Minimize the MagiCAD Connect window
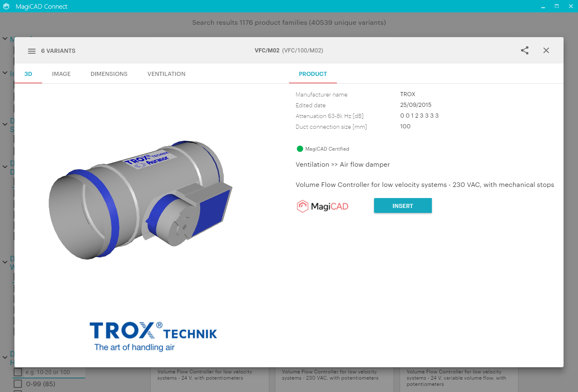 (x=543, y=6)
